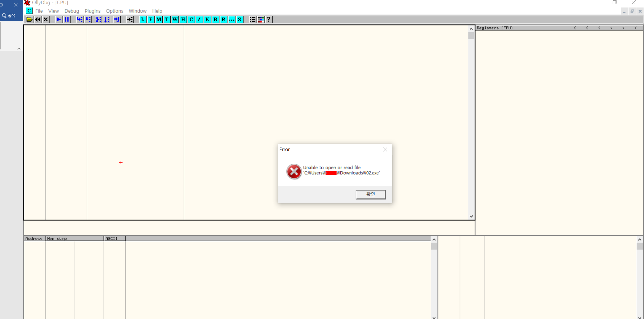
Task: Click the Trace over toolbar icon
Action: point(106,20)
